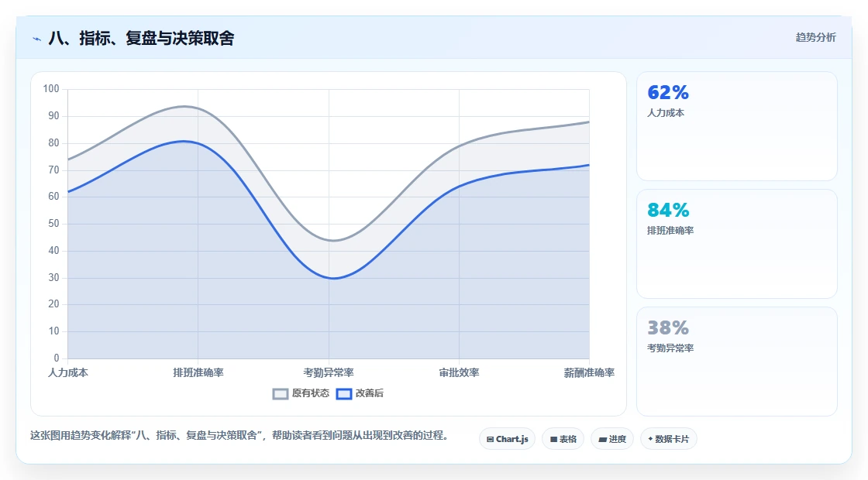Click the 趋势分析 label in header
This screenshot has height=480, width=868.
815,38
